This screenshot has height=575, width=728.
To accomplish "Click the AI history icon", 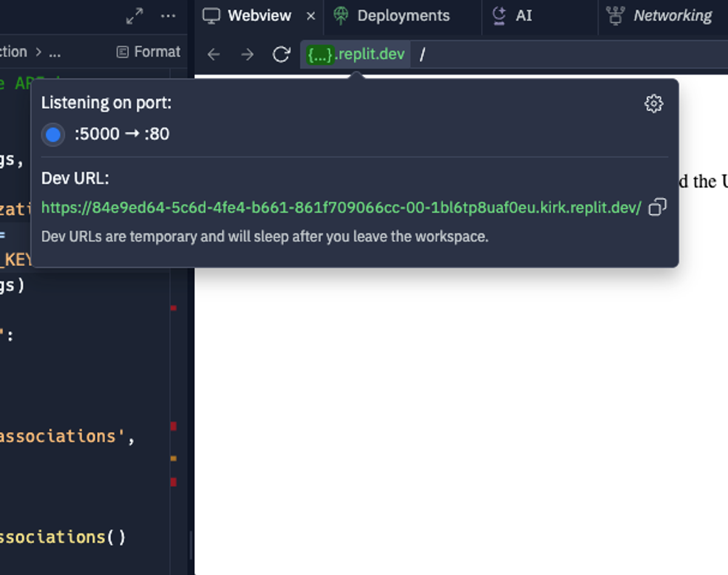I will coord(499,15).
